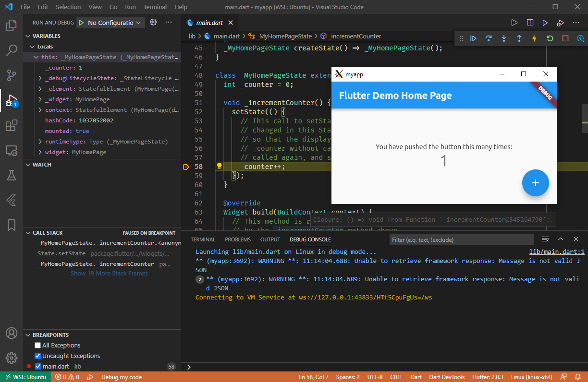Viewport: 588px width, 382px height.
Task: Toggle Uncaught Exceptions checkbox
Action: (x=37, y=356)
